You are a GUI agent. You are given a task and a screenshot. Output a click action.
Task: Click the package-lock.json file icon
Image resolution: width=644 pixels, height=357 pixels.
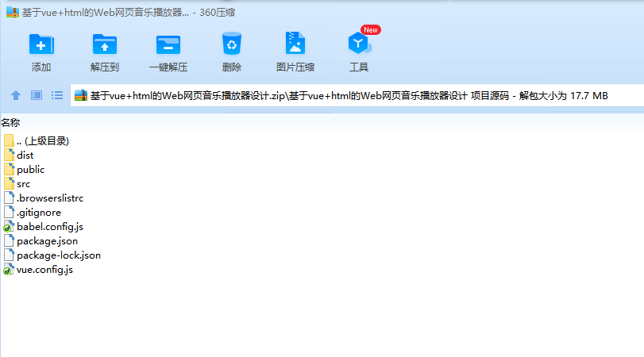click(x=9, y=255)
